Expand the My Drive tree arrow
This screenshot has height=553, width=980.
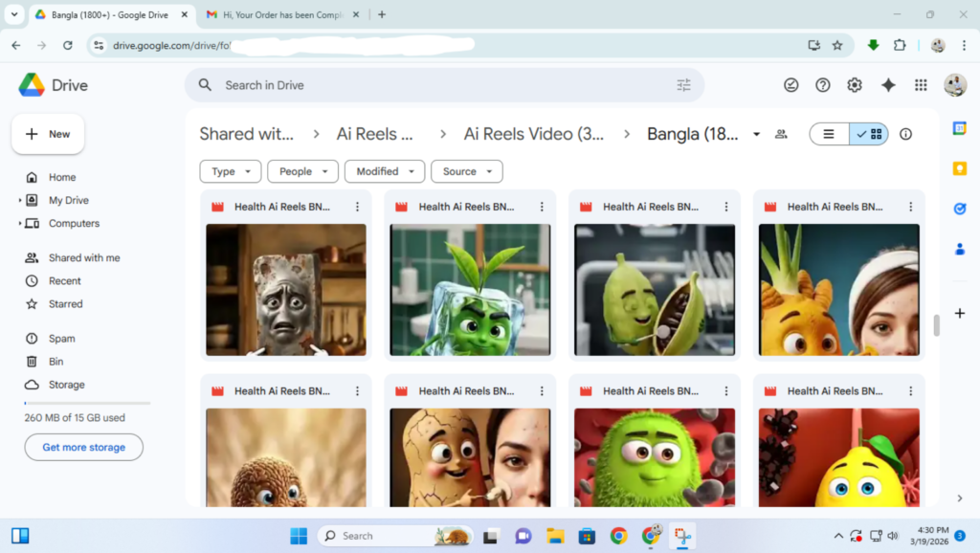tap(20, 201)
